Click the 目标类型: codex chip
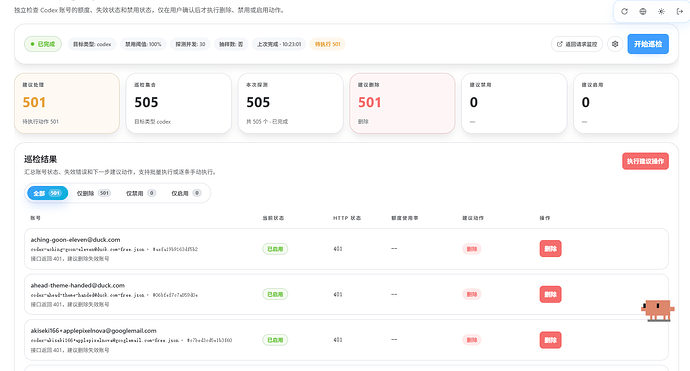 [92, 44]
